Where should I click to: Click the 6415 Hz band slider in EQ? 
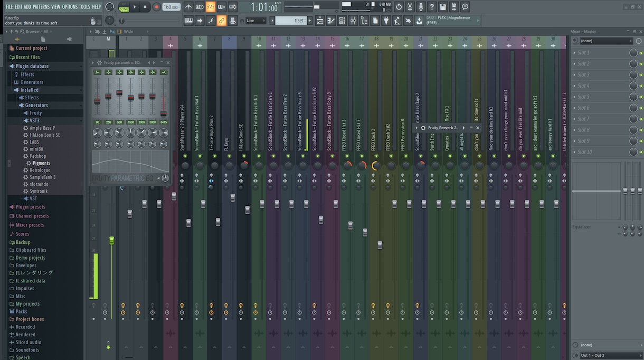point(164,113)
